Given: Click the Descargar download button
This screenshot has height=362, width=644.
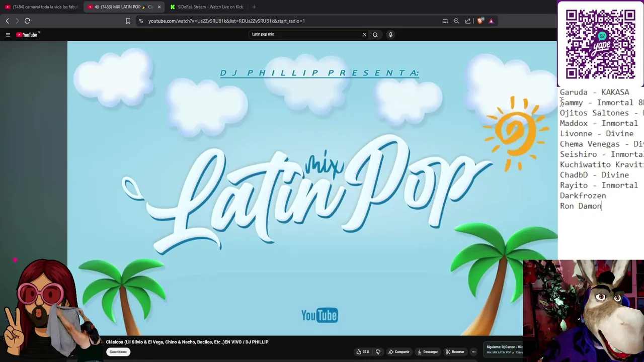Looking at the screenshot, I should tap(427, 352).
